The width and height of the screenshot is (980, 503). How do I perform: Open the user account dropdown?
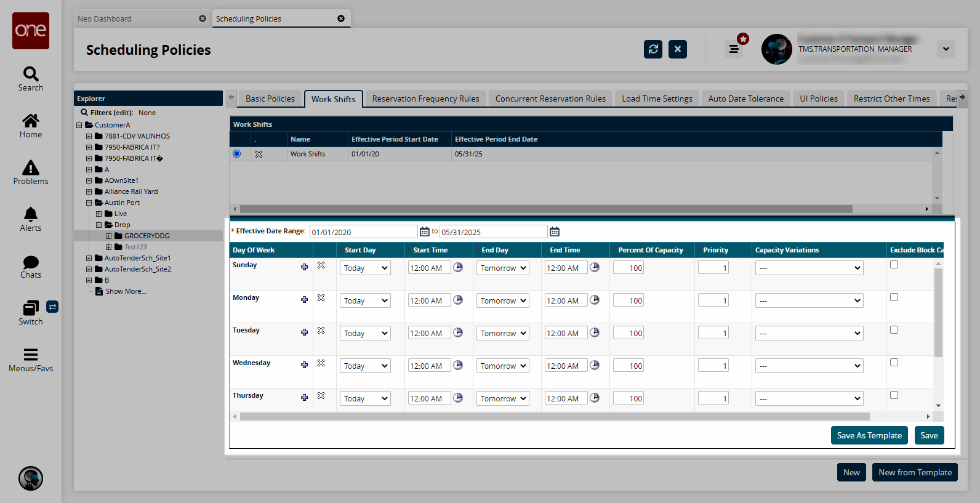(x=946, y=49)
